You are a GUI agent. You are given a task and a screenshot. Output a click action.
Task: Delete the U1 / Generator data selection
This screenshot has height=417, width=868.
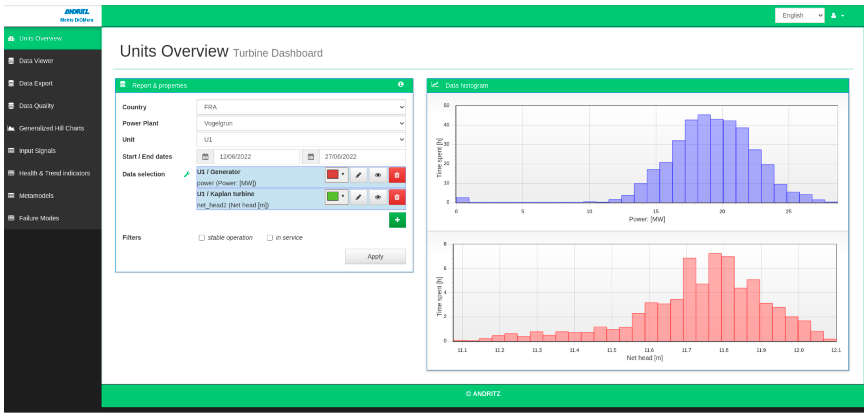(x=397, y=175)
